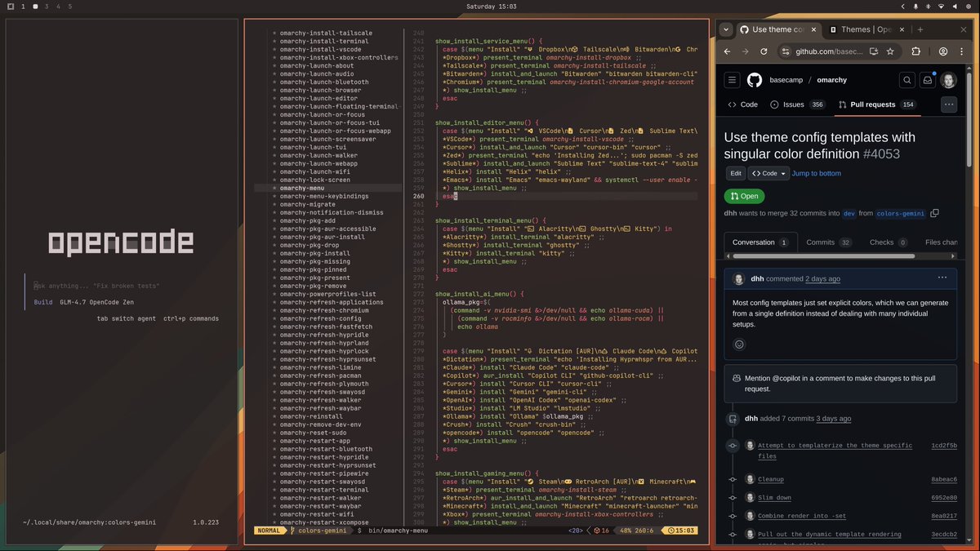The image size is (980, 551).
Task: Reload the GitHub page
Action: [x=764, y=51]
